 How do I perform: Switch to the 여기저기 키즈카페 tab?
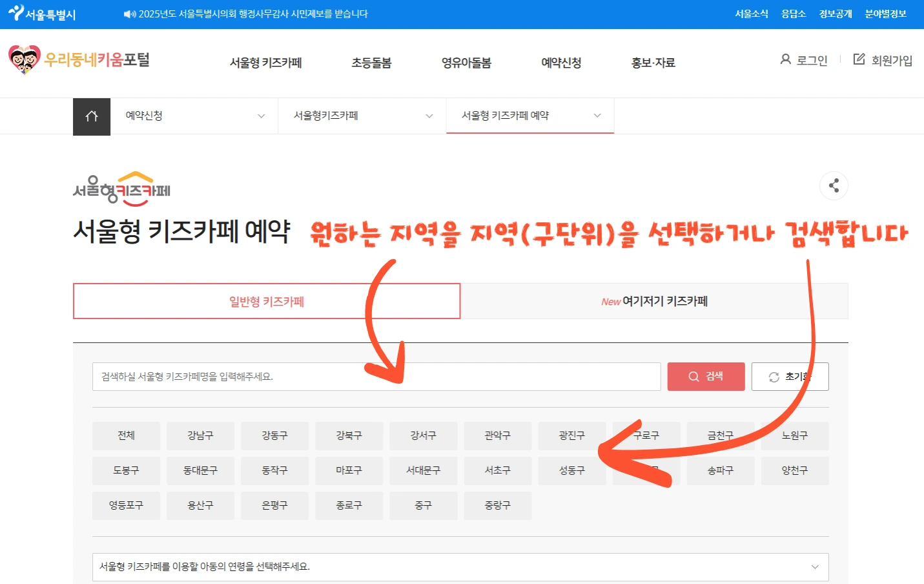point(654,301)
